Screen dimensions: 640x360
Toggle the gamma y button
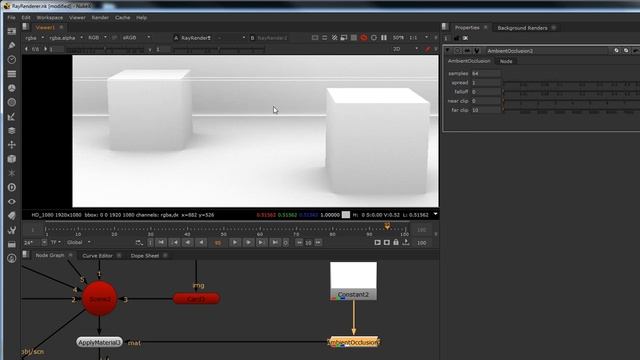[150, 49]
